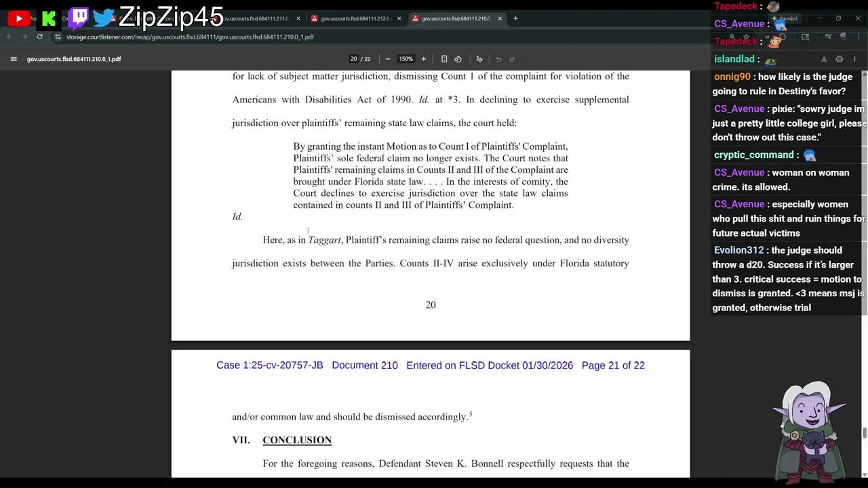Close the 684111.212 tab
This screenshot has width=868, height=488.
[x=399, y=18]
